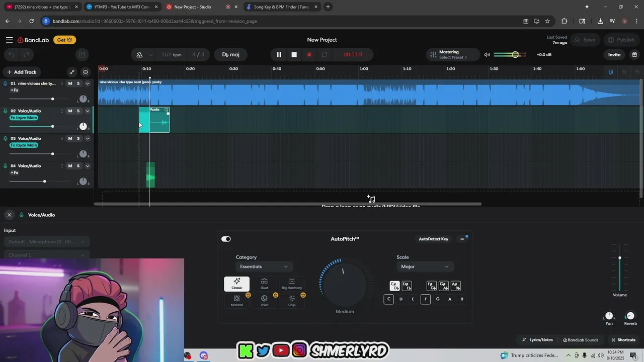Click the microphone icon of track 04
Image resolution: width=644 pixels, height=362 pixels.
6,166
